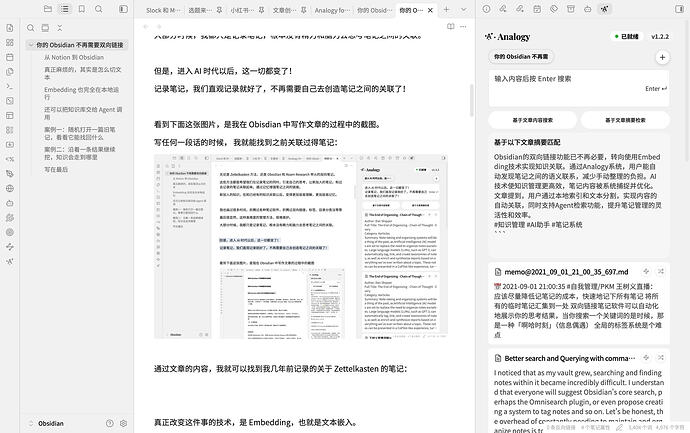Open the bookmarks panel icon

coord(81,9)
